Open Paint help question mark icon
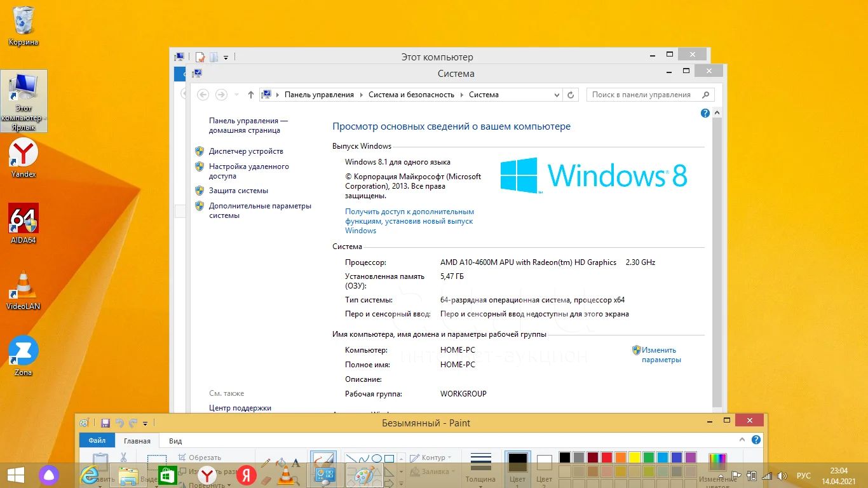 [756, 440]
